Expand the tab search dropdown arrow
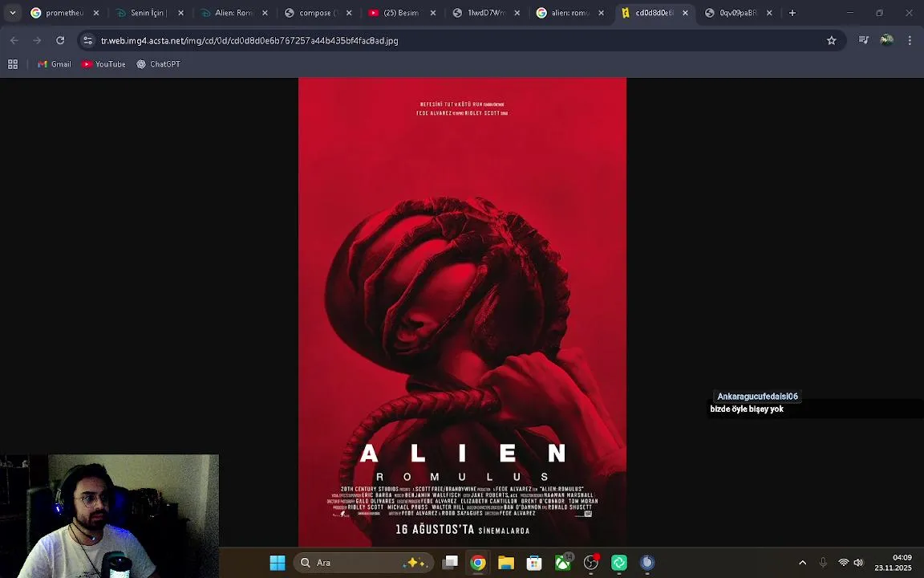This screenshot has height=578, width=924. (x=12, y=13)
